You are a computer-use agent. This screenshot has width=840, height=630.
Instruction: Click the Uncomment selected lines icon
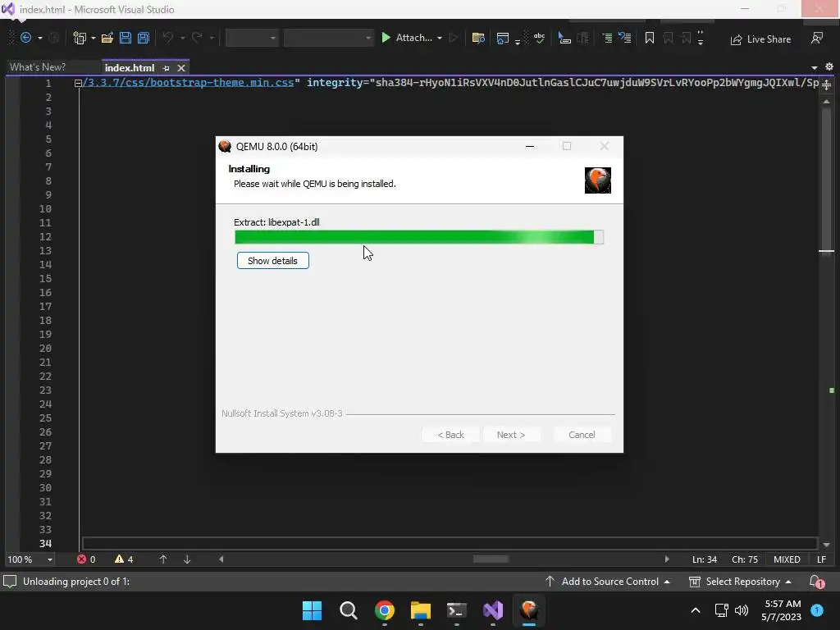(624, 38)
